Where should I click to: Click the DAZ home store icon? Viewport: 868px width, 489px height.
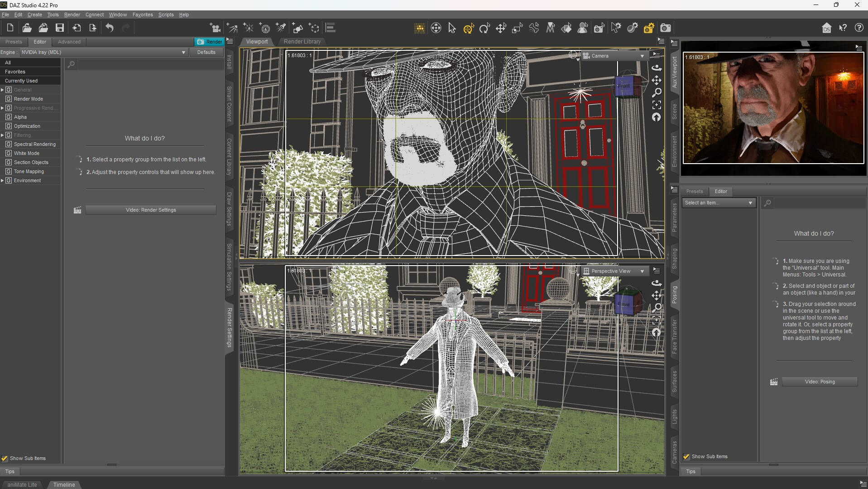[x=826, y=28]
